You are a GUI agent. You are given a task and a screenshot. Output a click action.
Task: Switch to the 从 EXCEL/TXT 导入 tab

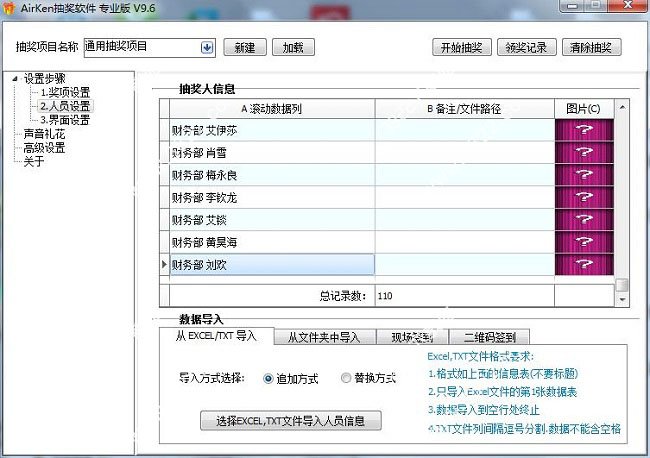(x=216, y=336)
